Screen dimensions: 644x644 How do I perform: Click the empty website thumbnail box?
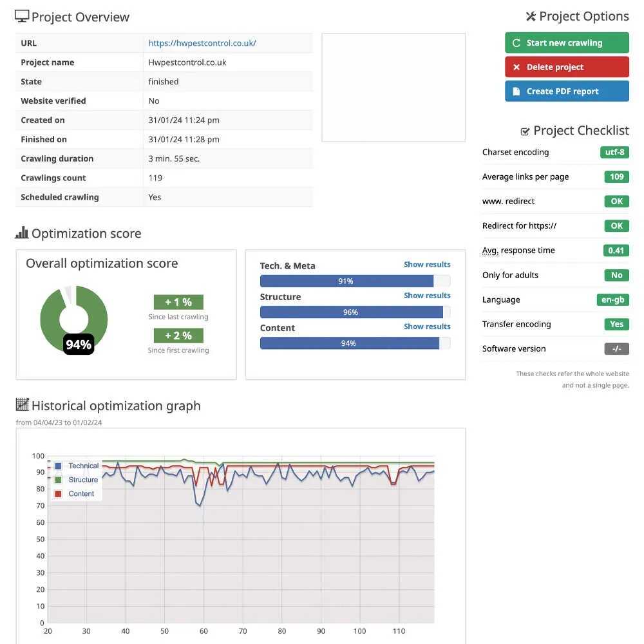[393, 88]
